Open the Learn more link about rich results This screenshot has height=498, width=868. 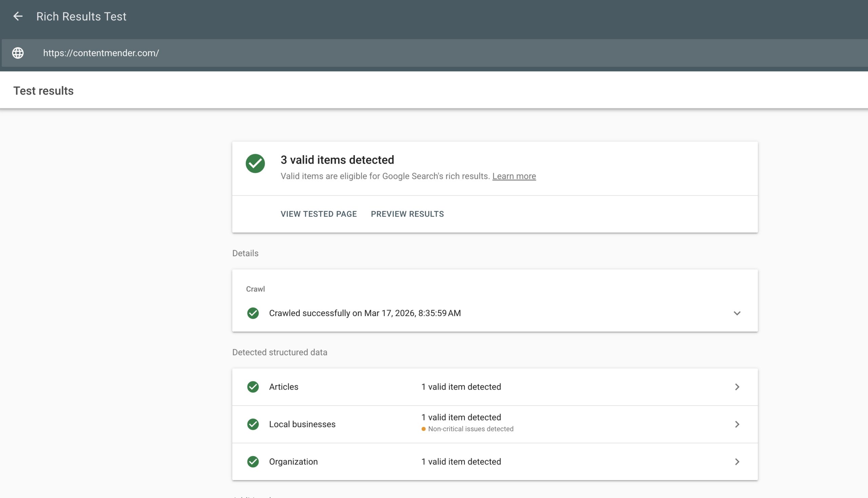(514, 176)
